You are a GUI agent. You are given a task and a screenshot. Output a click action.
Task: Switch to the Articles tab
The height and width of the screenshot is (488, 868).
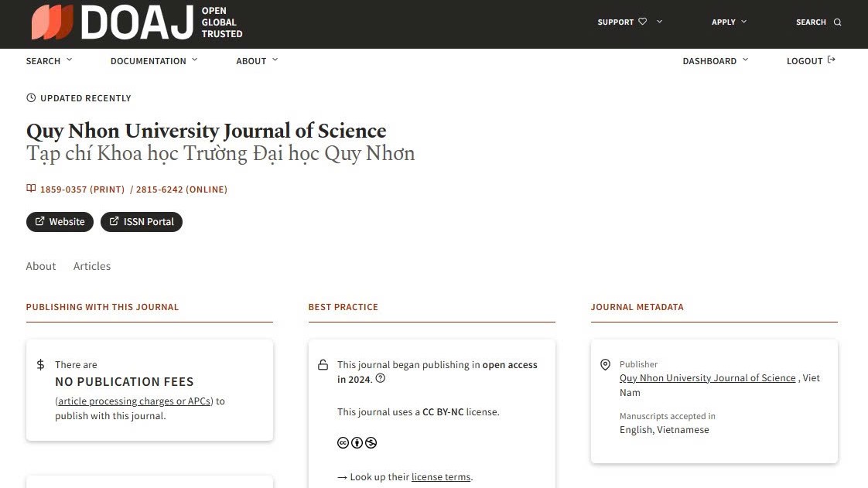pyautogui.click(x=92, y=266)
